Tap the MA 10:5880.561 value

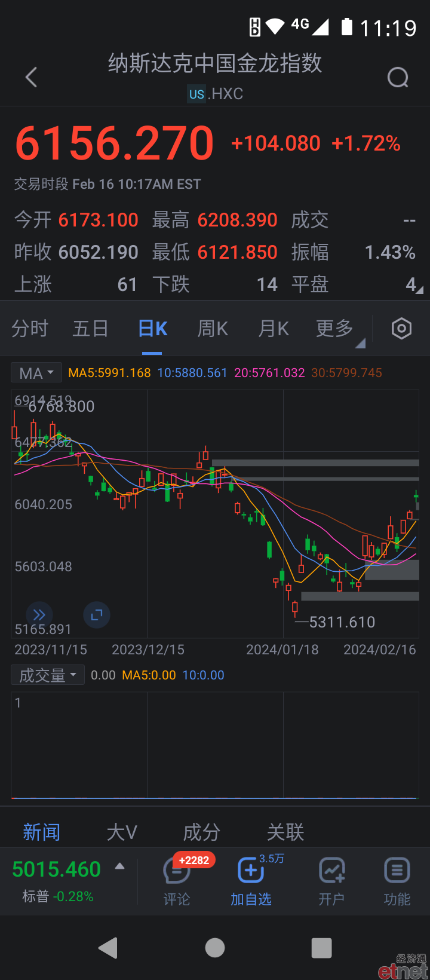[x=192, y=373]
